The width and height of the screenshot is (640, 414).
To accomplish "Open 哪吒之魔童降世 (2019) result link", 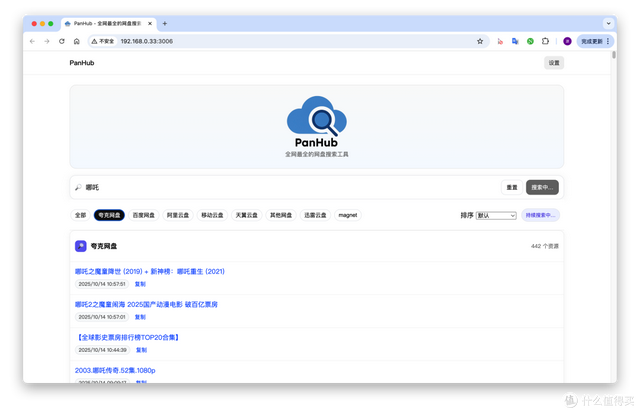I will pos(149,272).
